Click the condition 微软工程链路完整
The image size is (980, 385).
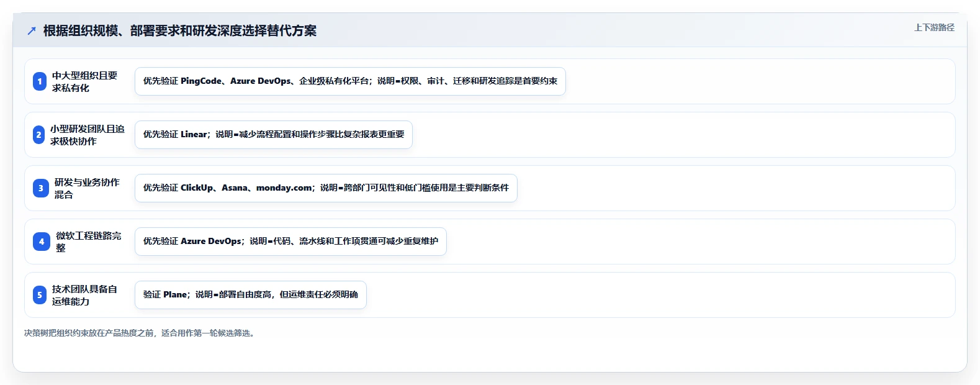click(89, 242)
